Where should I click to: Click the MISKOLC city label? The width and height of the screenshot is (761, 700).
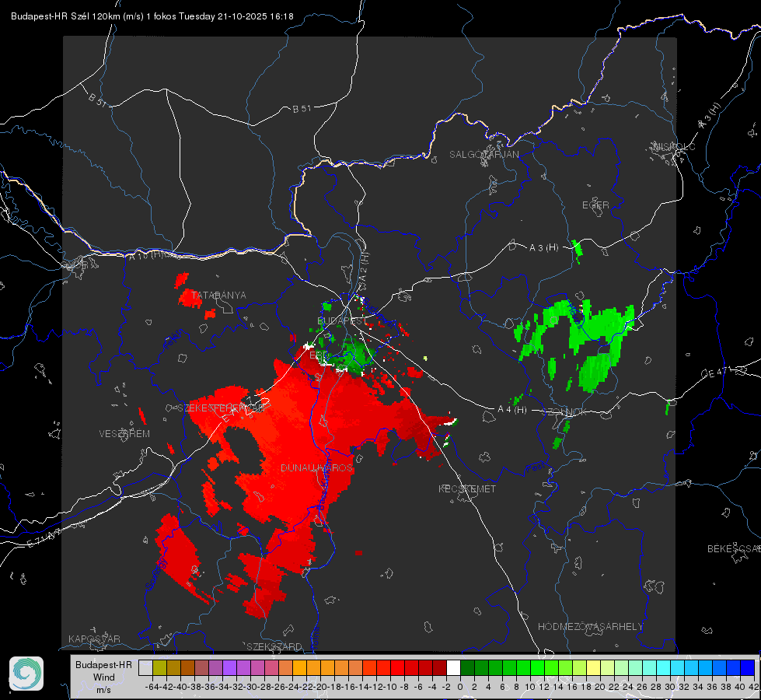pos(674,146)
